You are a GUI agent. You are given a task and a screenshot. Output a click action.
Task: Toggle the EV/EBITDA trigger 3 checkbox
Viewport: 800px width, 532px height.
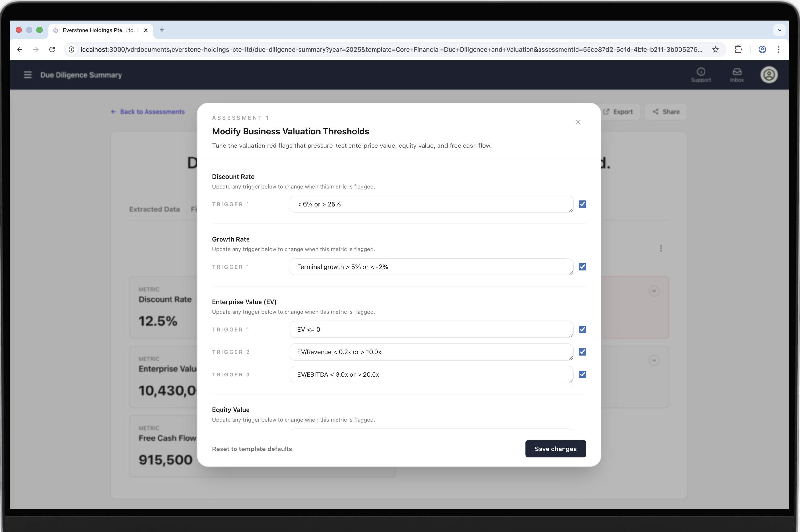point(582,374)
